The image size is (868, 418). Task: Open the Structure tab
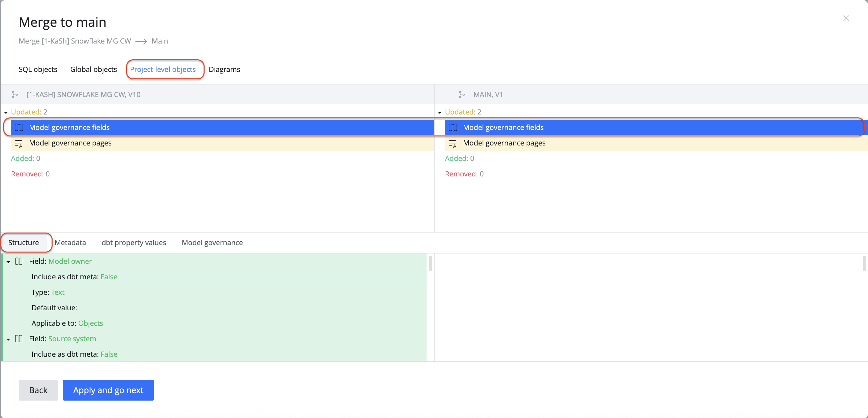[x=24, y=243]
